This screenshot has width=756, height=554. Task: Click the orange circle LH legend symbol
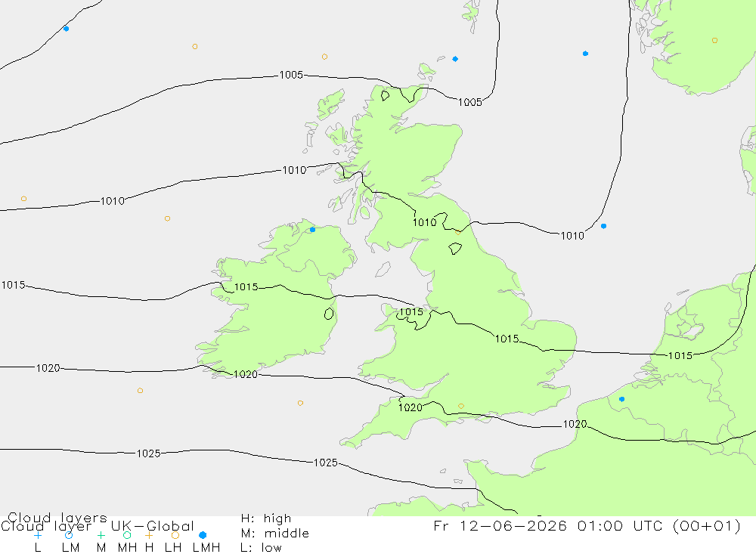pos(175,535)
